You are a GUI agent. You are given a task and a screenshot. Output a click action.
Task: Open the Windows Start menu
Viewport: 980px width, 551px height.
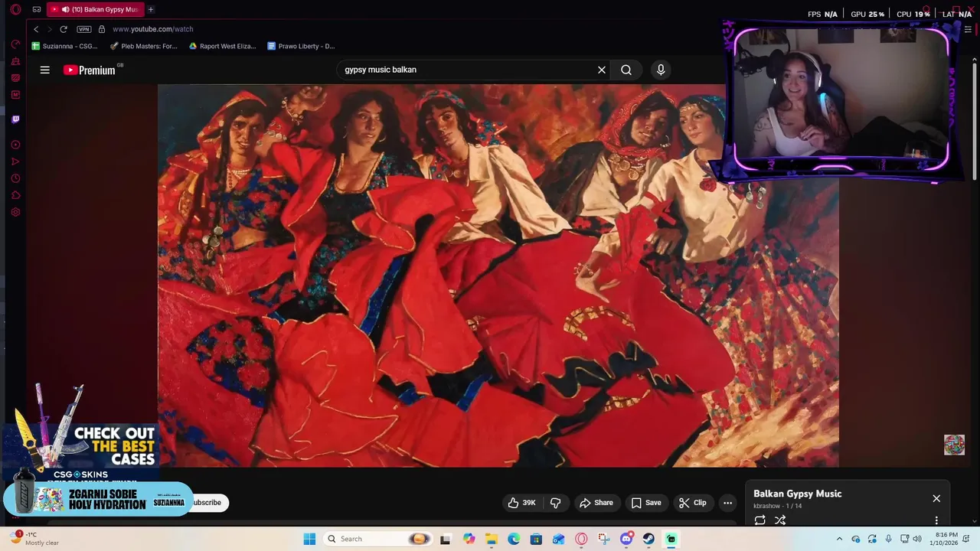(309, 539)
